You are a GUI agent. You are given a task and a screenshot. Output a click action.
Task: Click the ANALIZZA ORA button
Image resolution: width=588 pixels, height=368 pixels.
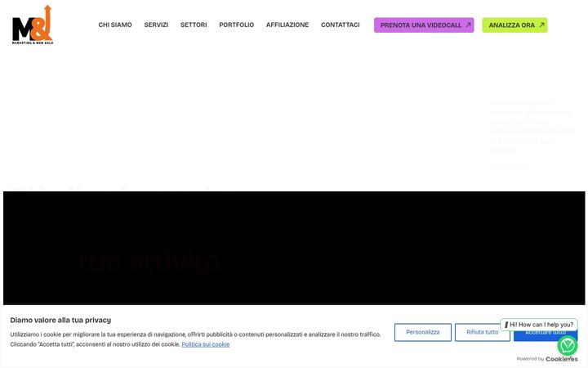coord(514,25)
